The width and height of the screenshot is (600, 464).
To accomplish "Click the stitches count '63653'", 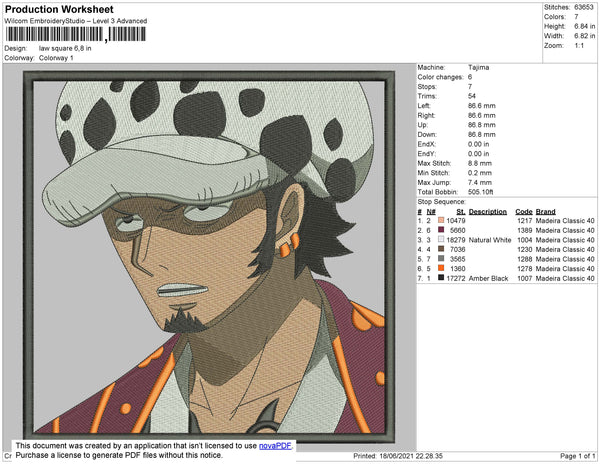I will pos(584,7).
